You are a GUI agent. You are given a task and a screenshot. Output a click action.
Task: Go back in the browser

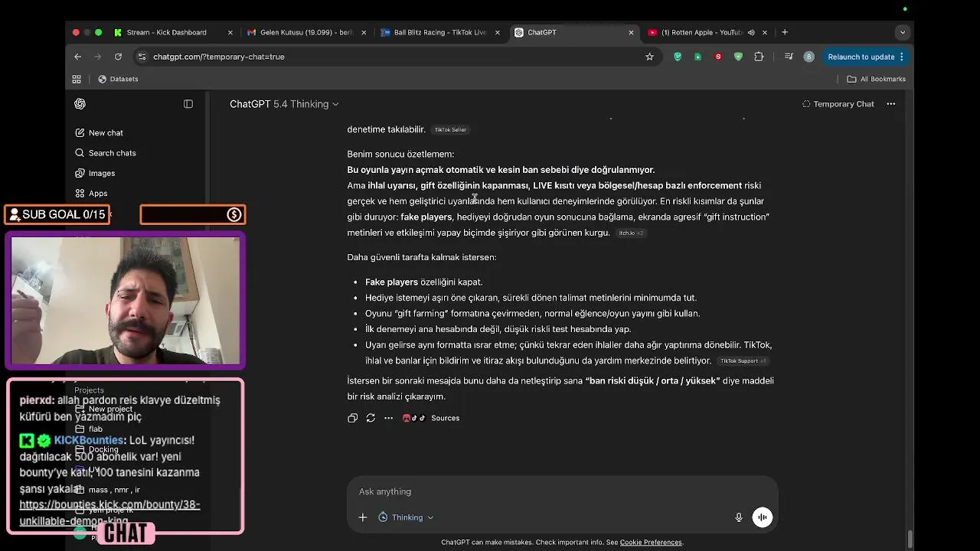coord(77,57)
